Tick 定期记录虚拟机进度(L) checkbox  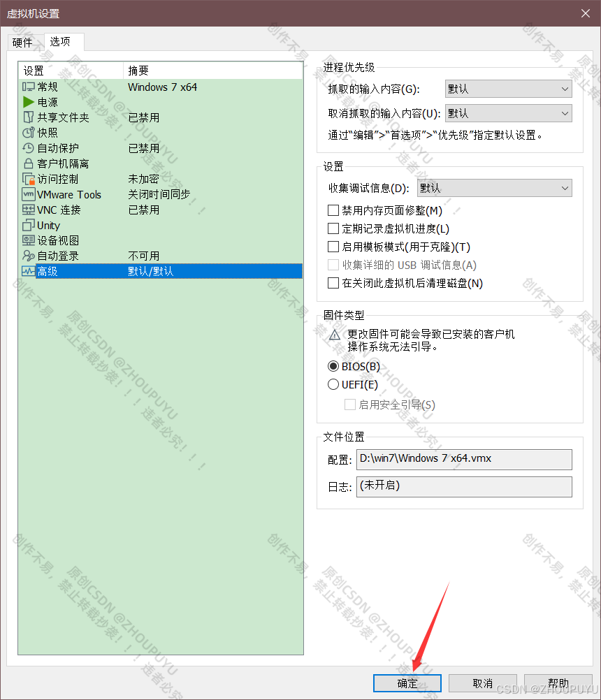click(x=333, y=228)
